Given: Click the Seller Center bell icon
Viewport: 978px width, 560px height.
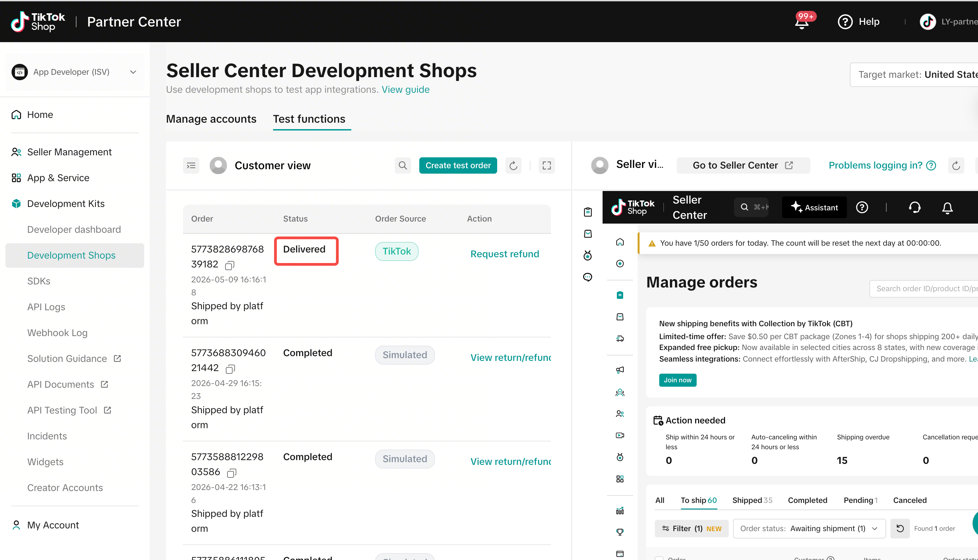Looking at the screenshot, I should coord(947,208).
